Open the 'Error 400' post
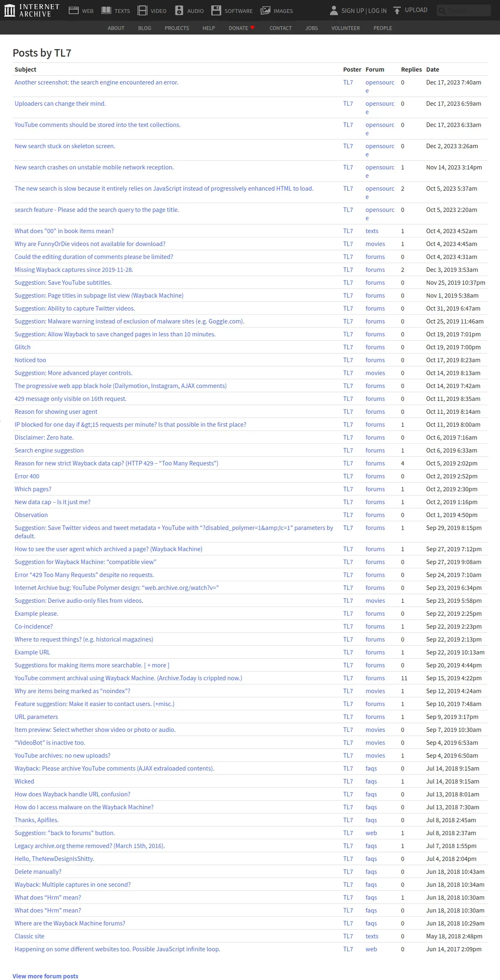Image resolution: width=500 pixels, height=980 pixels. (27, 476)
